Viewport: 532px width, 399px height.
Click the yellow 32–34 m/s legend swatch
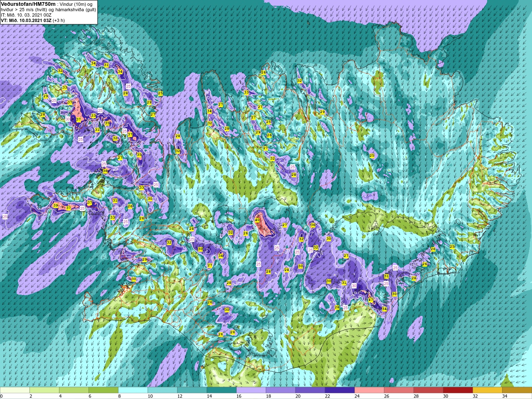pyautogui.click(x=487, y=390)
